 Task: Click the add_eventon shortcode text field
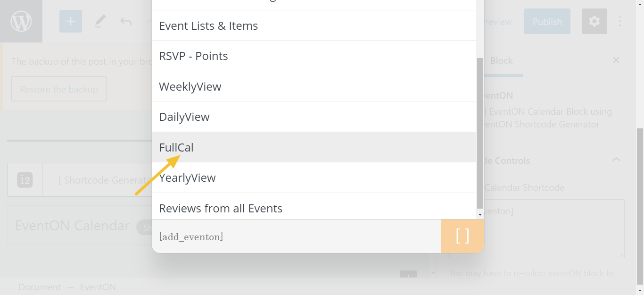[296, 236]
